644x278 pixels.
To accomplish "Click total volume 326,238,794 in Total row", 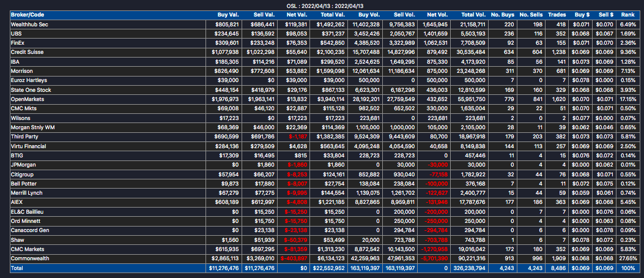I will (470, 268).
